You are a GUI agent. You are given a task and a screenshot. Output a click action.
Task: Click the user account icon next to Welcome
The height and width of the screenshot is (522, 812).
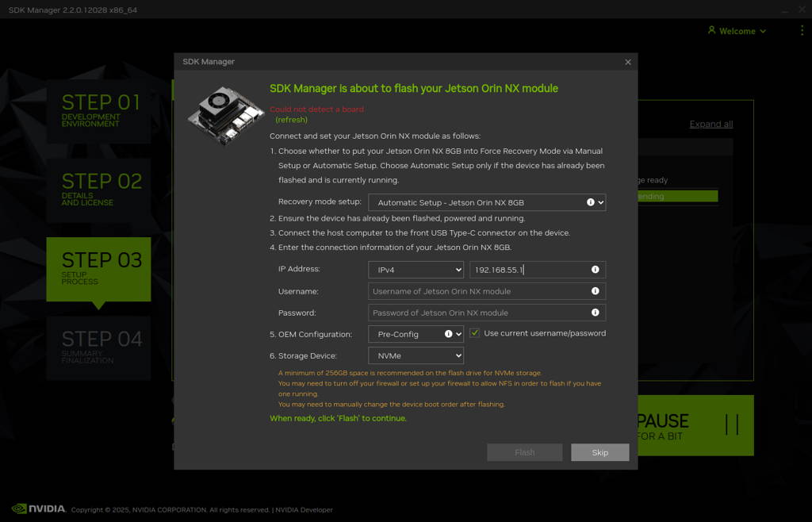tap(712, 30)
